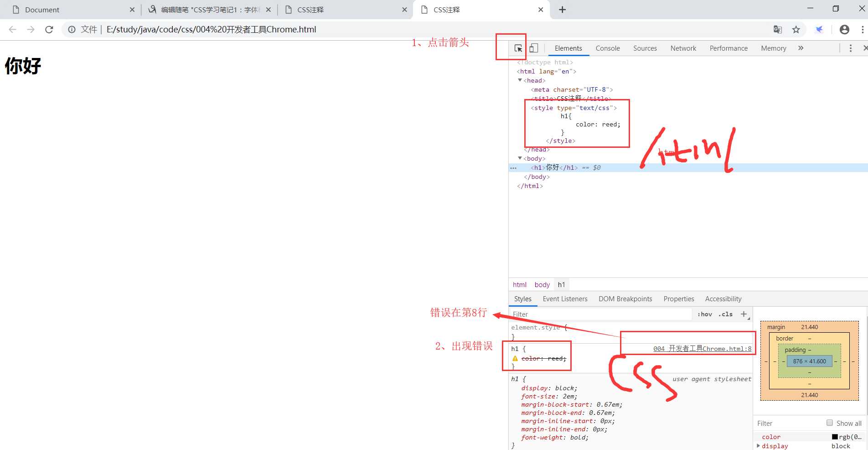Select the Elements tab
The width and height of the screenshot is (868, 450).
(568, 48)
